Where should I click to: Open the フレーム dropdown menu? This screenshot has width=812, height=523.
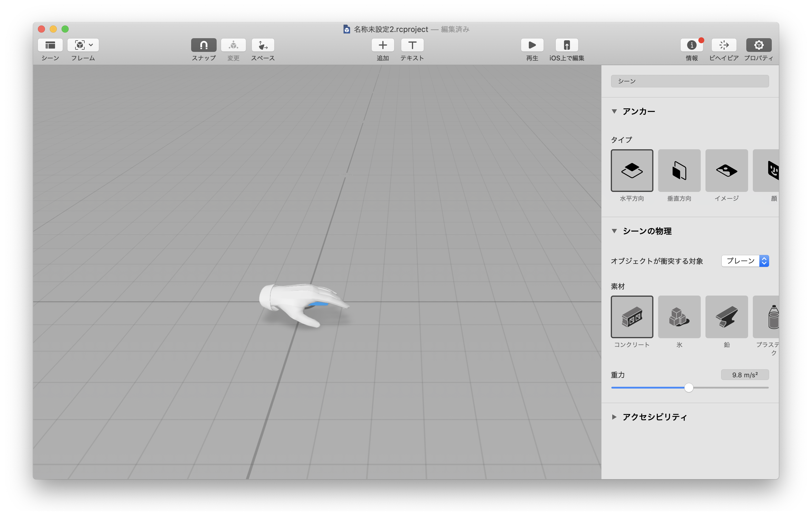[83, 45]
